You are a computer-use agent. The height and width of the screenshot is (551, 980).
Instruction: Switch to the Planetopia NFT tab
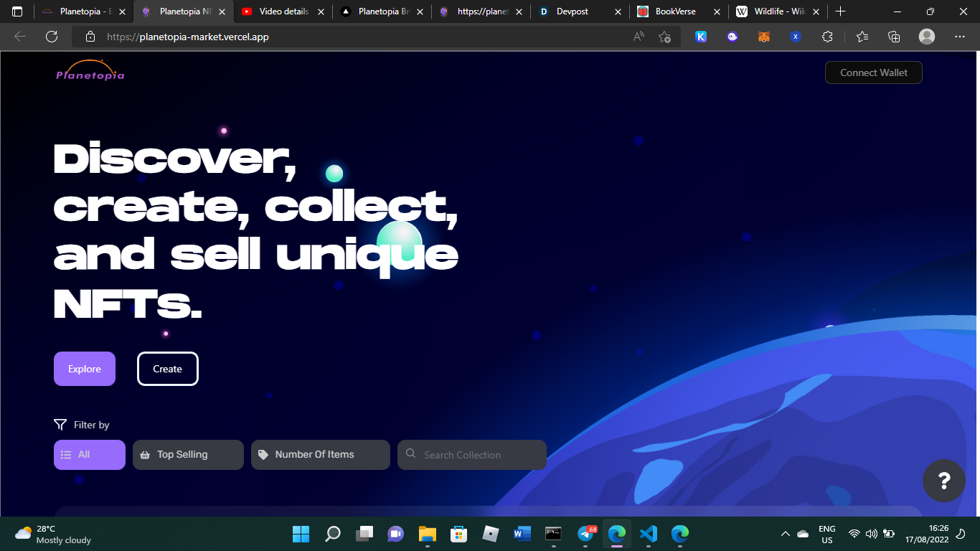click(184, 11)
